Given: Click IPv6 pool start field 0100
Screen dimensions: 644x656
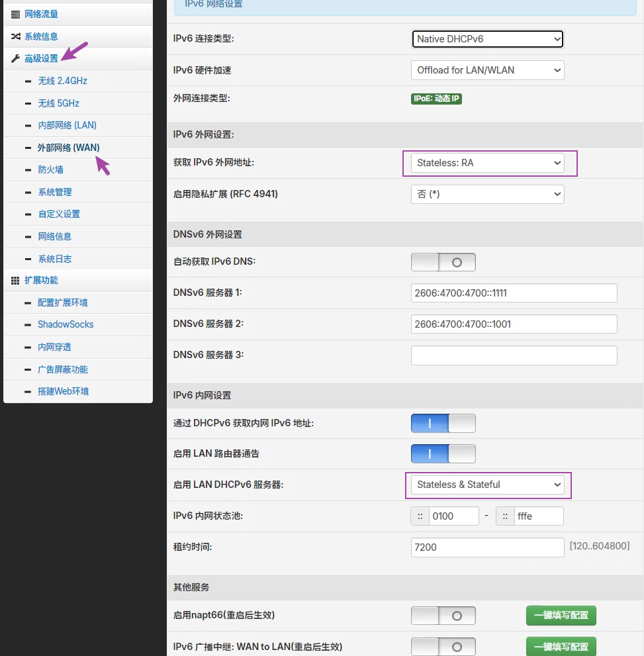Looking at the screenshot, I should 454,516.
